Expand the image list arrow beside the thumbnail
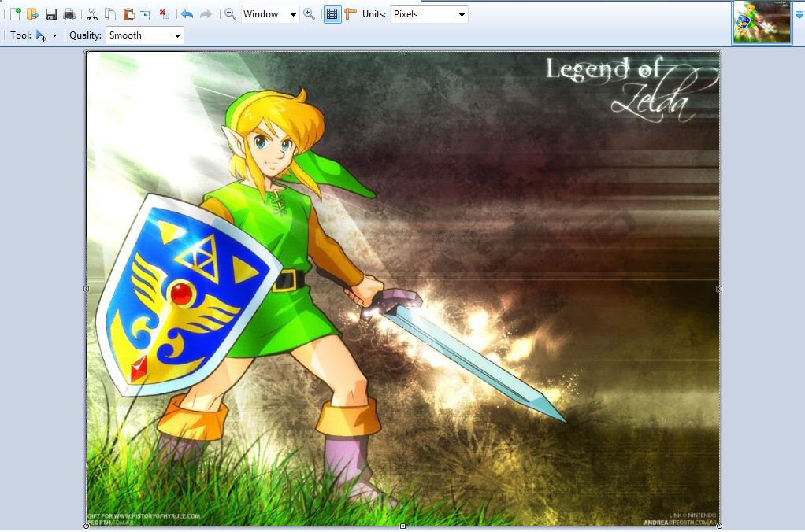805x532 pixels. pos(799,16)
